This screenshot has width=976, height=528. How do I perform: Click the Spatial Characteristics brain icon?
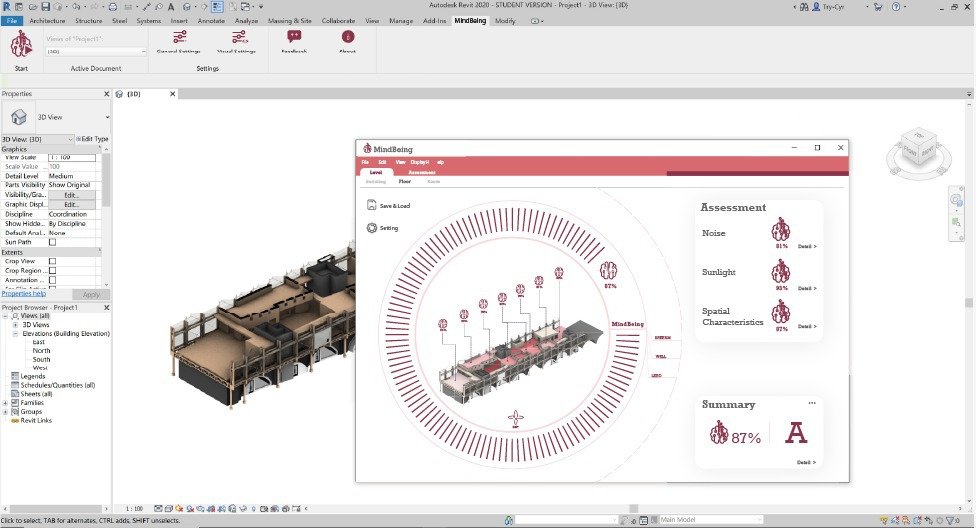tap(781, 312)
